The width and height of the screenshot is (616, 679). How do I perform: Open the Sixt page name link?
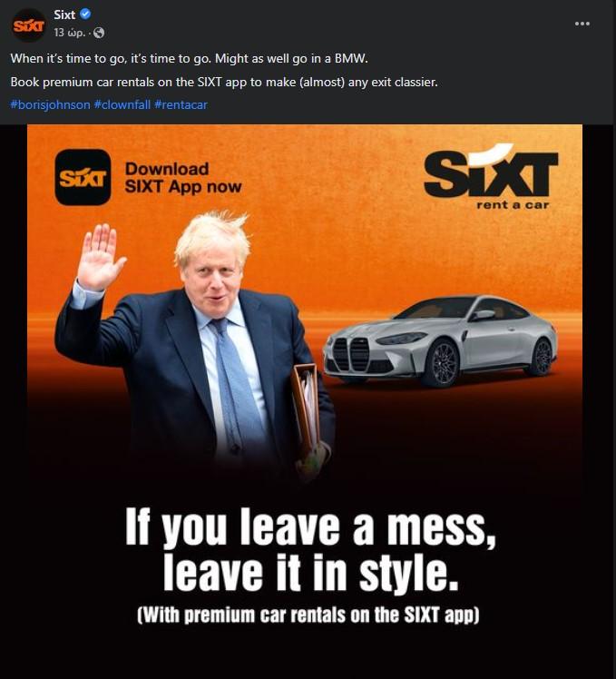pyautogui.click(x=64, y=15)
